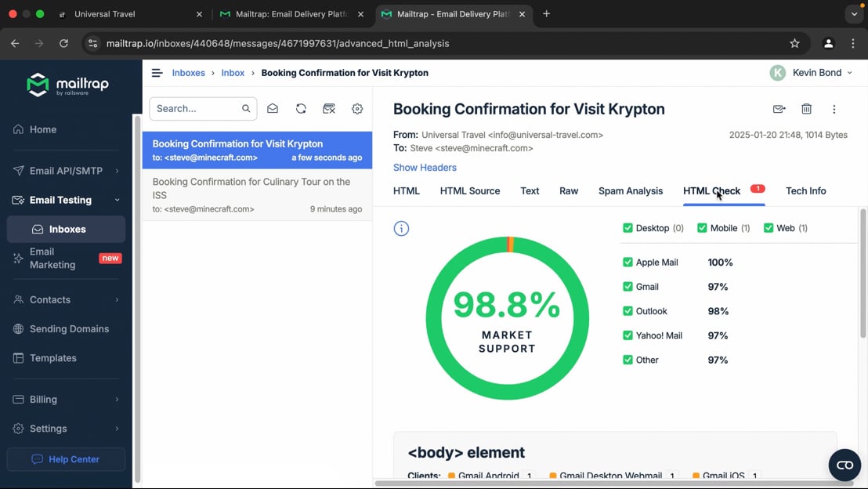Open inbox settings gear icon
The height and width of the screenshot is (489, 868).
click(x=357, y=109)
